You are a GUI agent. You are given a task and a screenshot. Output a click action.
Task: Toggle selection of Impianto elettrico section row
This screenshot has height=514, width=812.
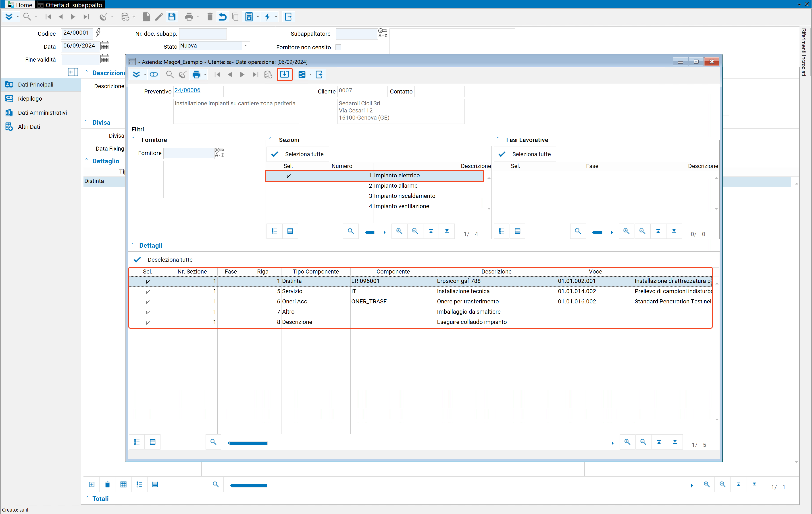[x=288, y=176]
